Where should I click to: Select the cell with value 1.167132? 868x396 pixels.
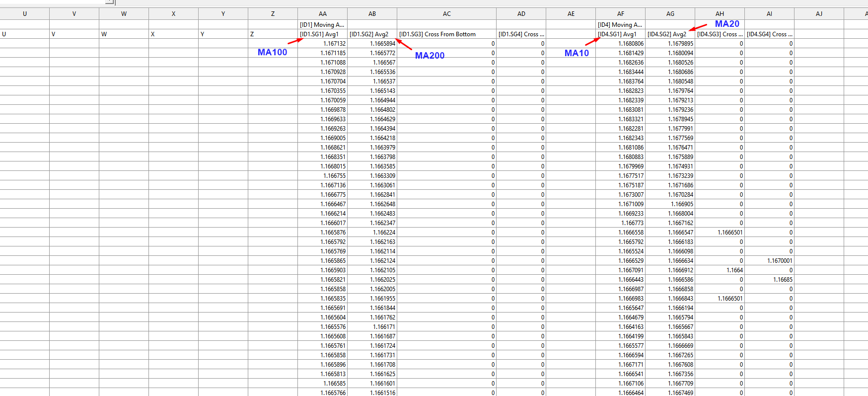(x=323, y=44)
